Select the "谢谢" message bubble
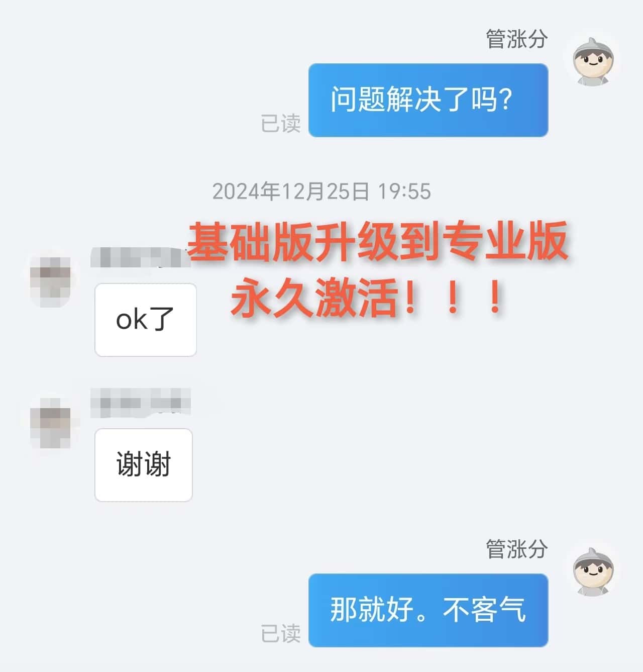The height and width of the screenshot is (672, 643). [144, 465]
